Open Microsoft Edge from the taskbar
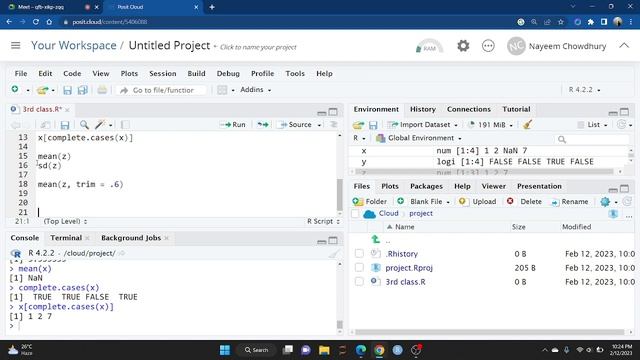This screenshot has width=640, height=360. [x=361, y=350]
